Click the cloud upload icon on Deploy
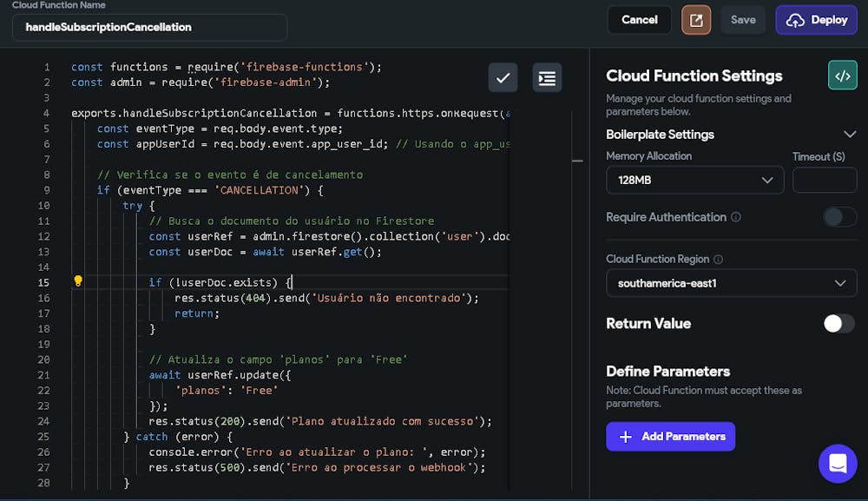868x501 pixels. (795, 21)
